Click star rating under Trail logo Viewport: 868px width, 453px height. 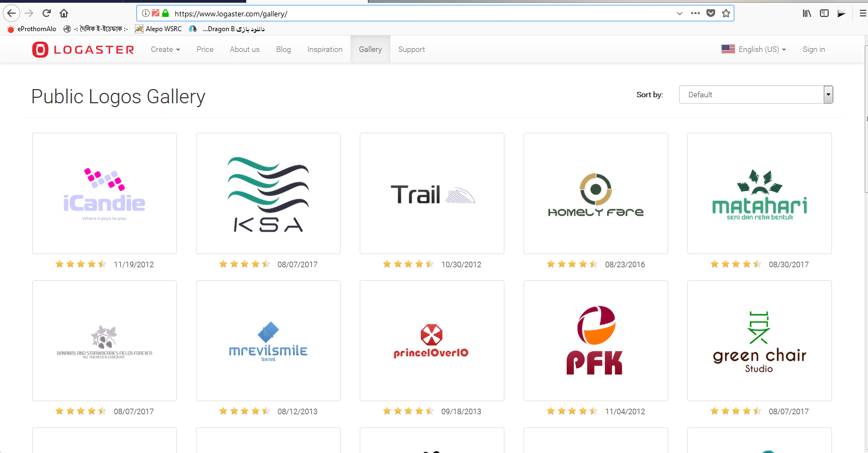tap(408, 264)
